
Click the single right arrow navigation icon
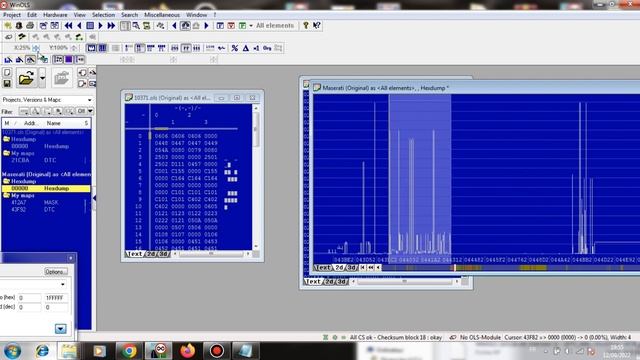click(100, 25)
